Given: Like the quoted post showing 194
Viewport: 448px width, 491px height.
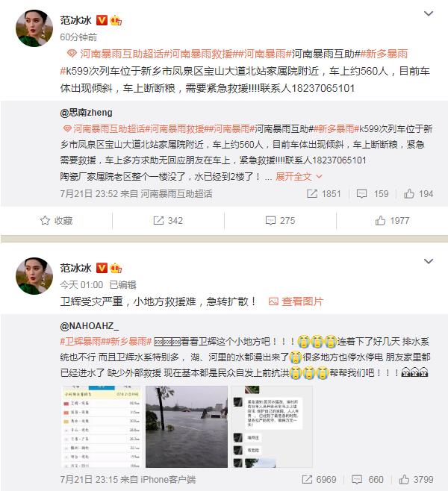Looking at the screenshot, I should click(x=418, y=194).
